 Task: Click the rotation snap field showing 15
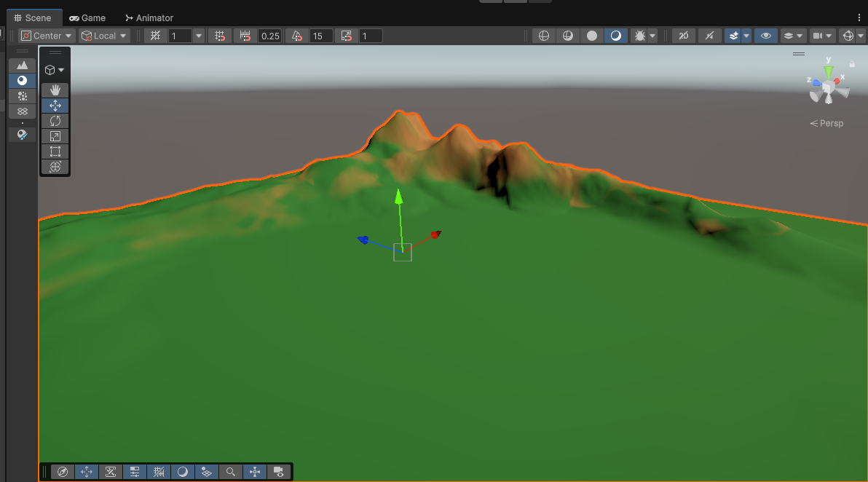point(321,36)
